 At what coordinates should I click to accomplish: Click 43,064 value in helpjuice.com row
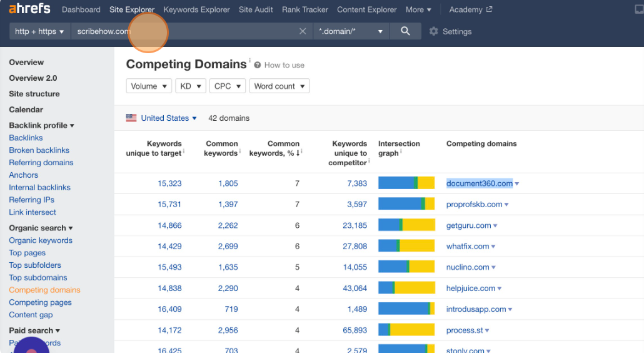coord(355,289)
